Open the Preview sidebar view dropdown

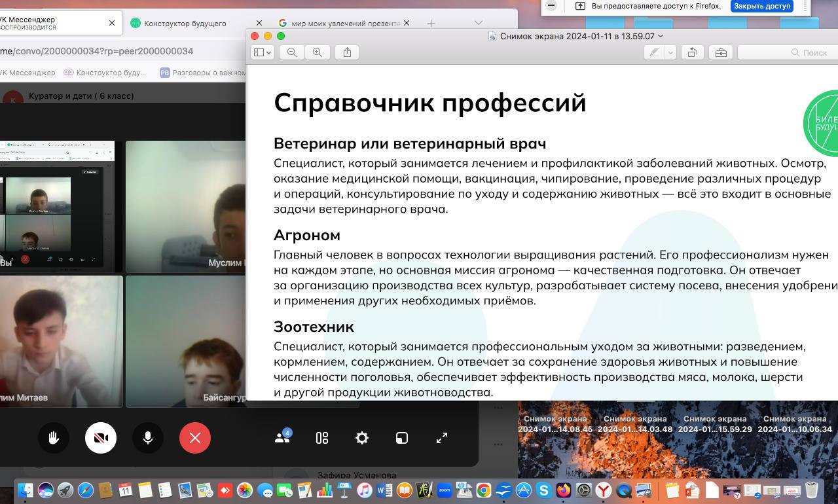click(263, 52)
